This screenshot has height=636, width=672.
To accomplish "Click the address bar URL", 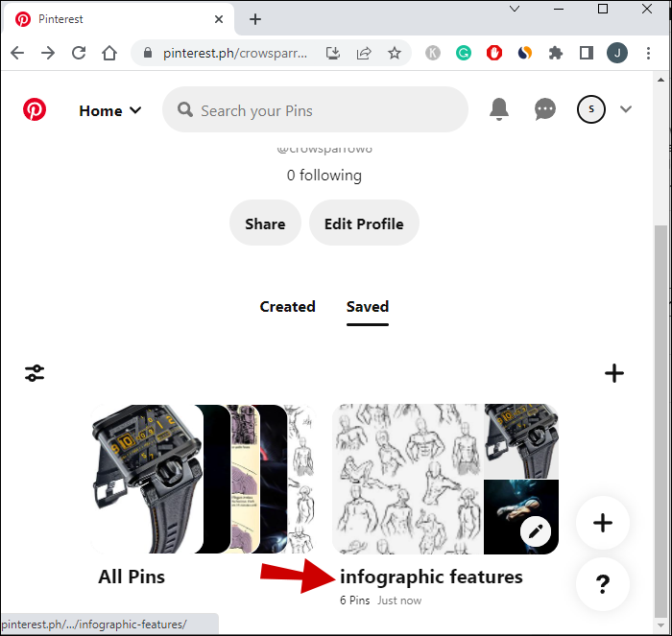I will click(235, 53).
